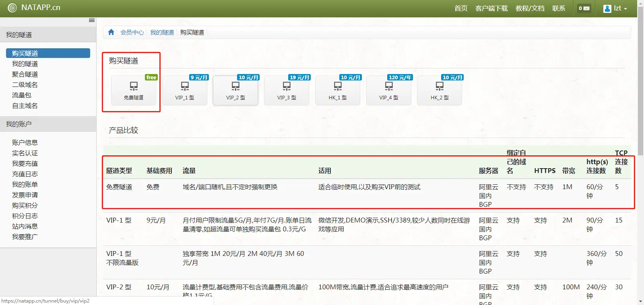Viewport: 644px width, 305px height.
Task: Click the 我的隧道 breadcrumb link
Action: click(x=162, y=32)
